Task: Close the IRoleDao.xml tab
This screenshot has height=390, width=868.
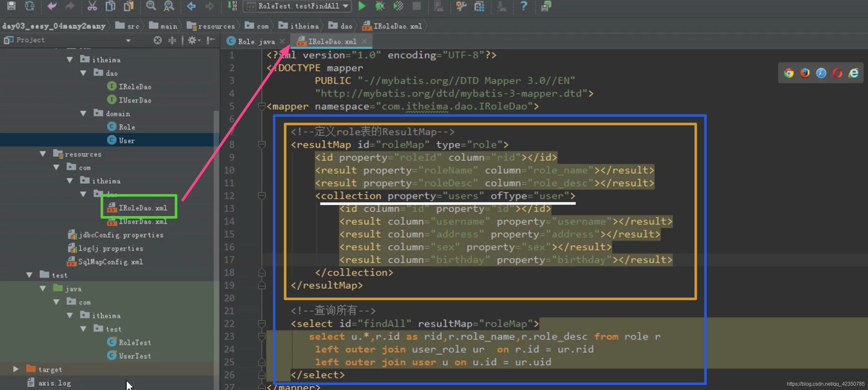Action: tap(364, 41)
